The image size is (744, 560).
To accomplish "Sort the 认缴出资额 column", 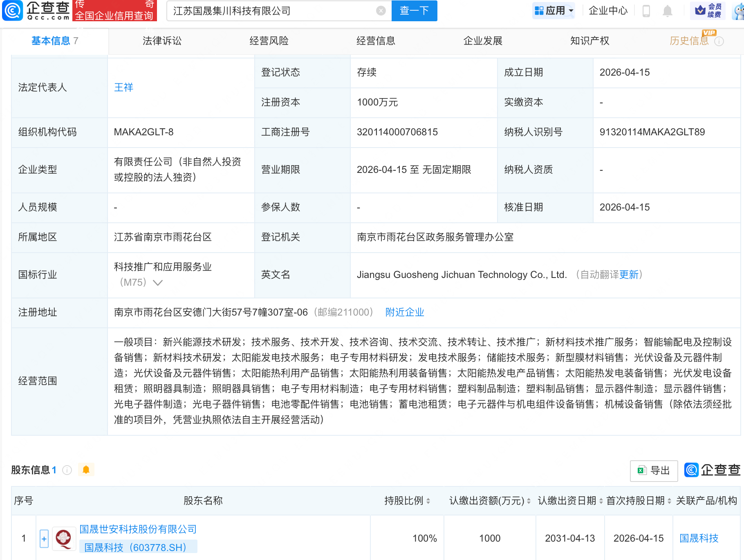I will 528,500.
